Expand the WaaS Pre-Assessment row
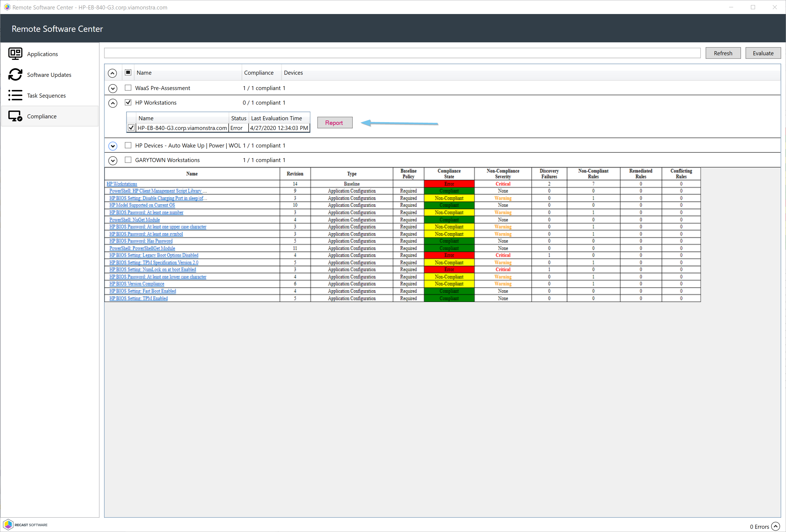 113,88
